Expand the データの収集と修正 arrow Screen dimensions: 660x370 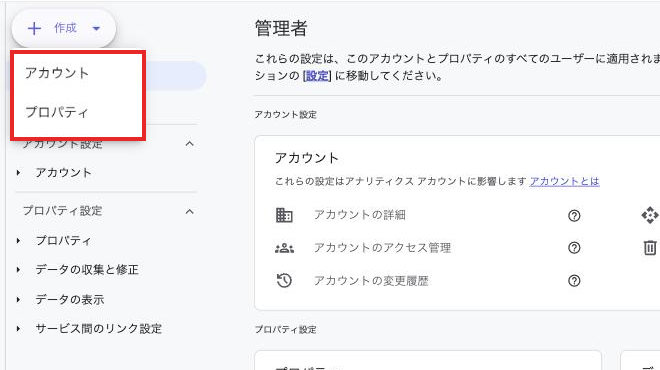click(x=18, y=270)
